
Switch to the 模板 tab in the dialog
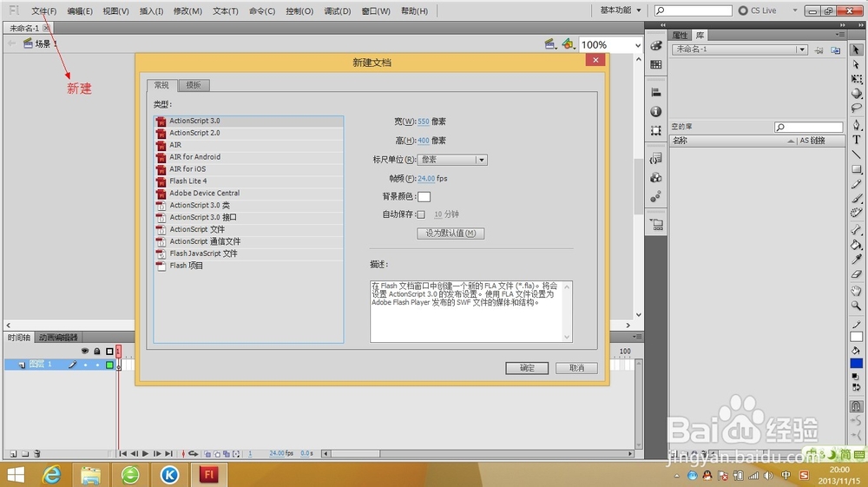point(194,85)
